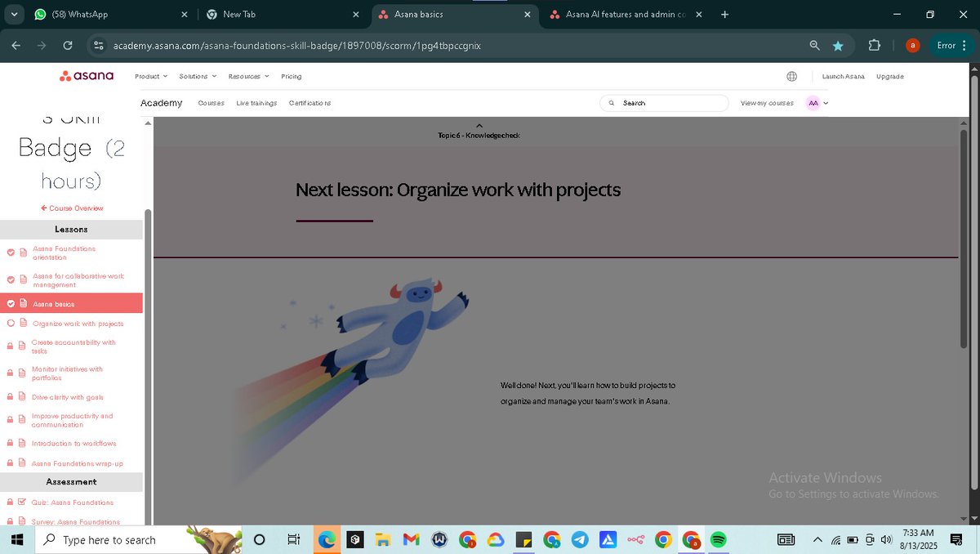The image size is (980, 554).
Task: Click the Wi-Fi network tray icon
Action: (x=835, y=539)
